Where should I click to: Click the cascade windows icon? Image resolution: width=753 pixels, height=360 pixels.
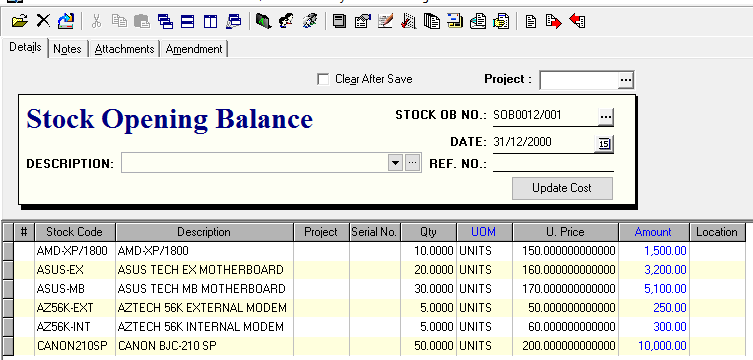click(165, 21)
